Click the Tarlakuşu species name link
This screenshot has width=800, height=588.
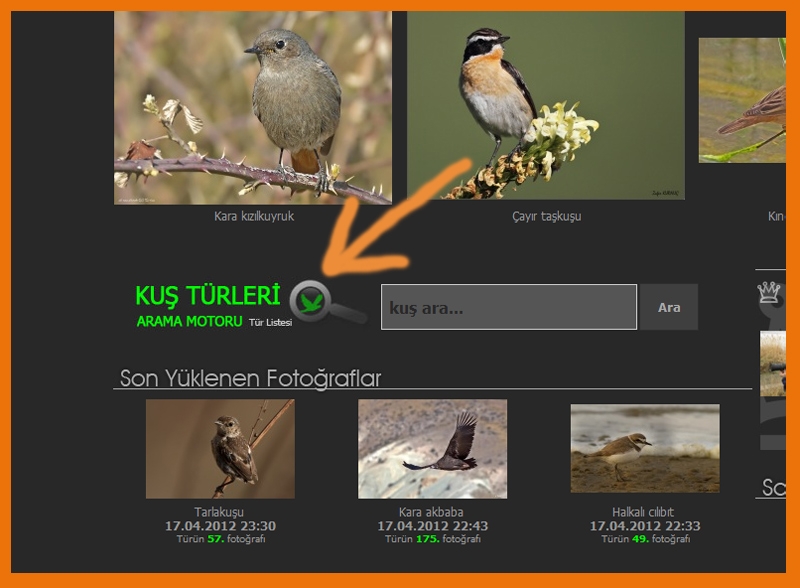click(219, 512)
